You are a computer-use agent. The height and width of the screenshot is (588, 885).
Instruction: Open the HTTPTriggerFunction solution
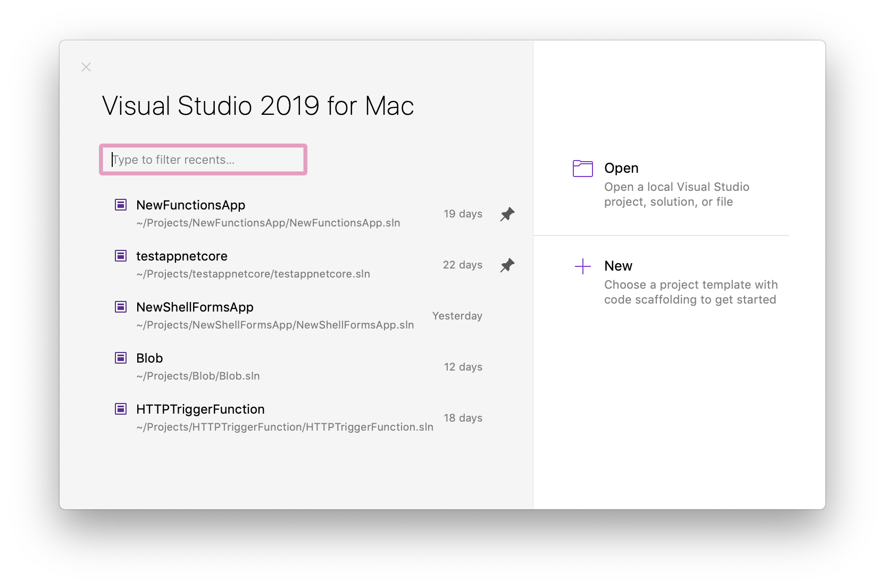(x=201, y=409)
